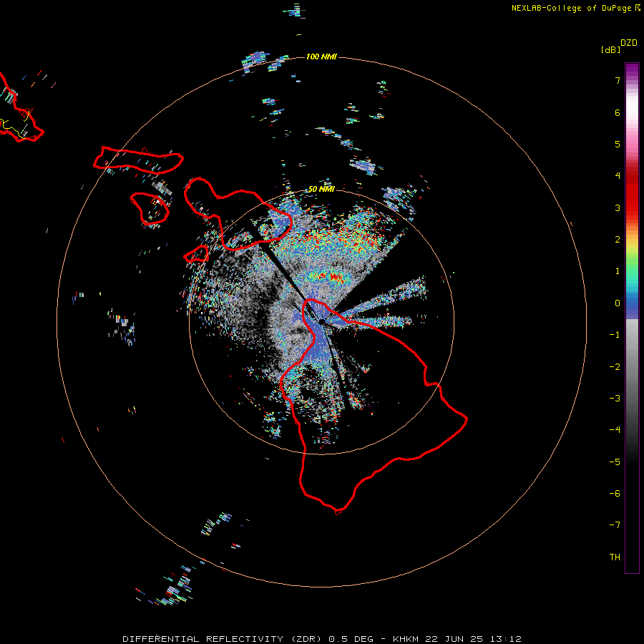Select the 0 dB scale label
This screenshot has height=644, width=644.
click(x=618, y=303)
